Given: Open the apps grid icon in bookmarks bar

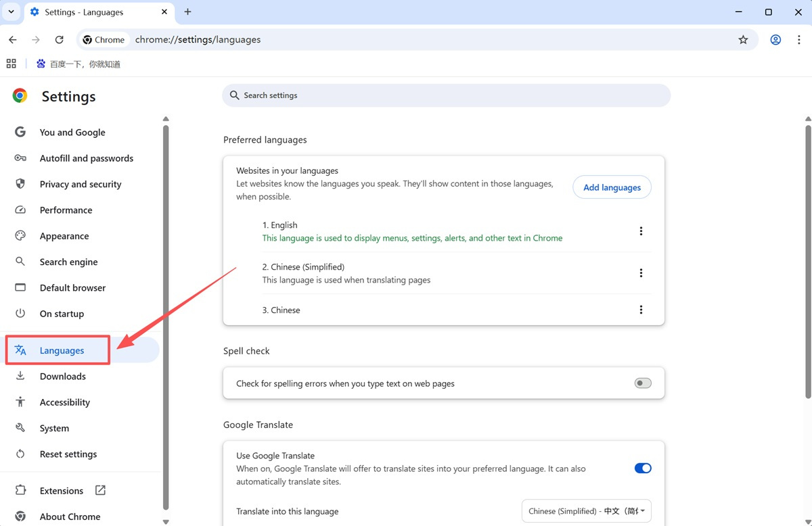Looking at the screenshot, I should pyautogui.click(x=11, y=64).
